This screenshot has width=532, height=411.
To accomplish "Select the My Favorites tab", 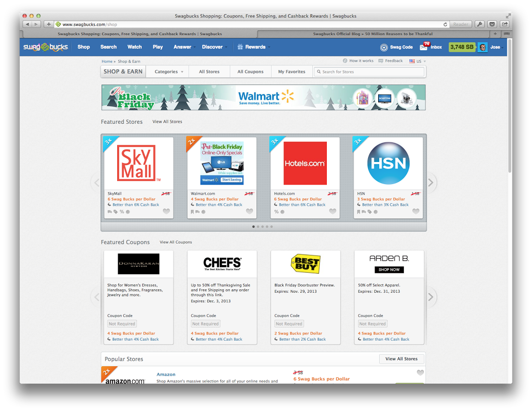I will click(292, 71).
